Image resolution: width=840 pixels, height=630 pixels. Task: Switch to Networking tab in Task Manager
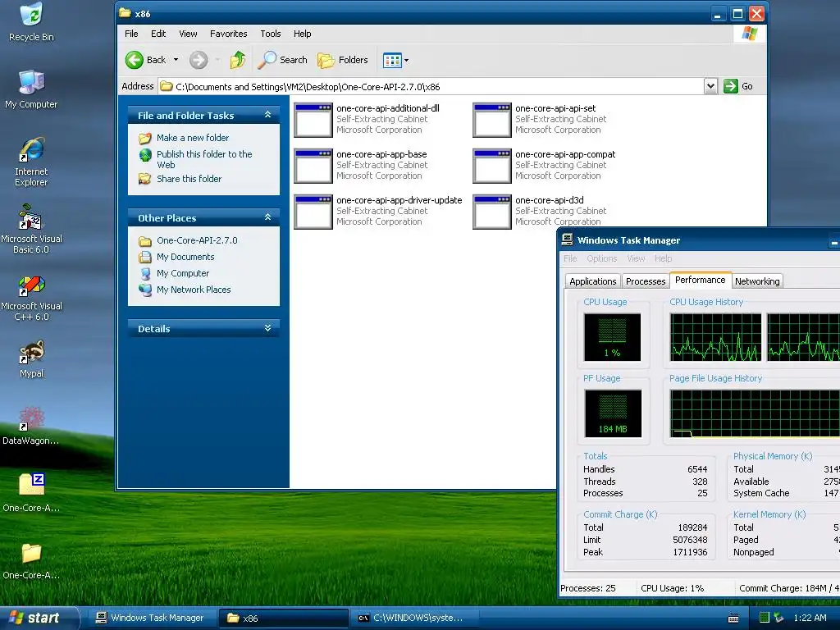757,281
